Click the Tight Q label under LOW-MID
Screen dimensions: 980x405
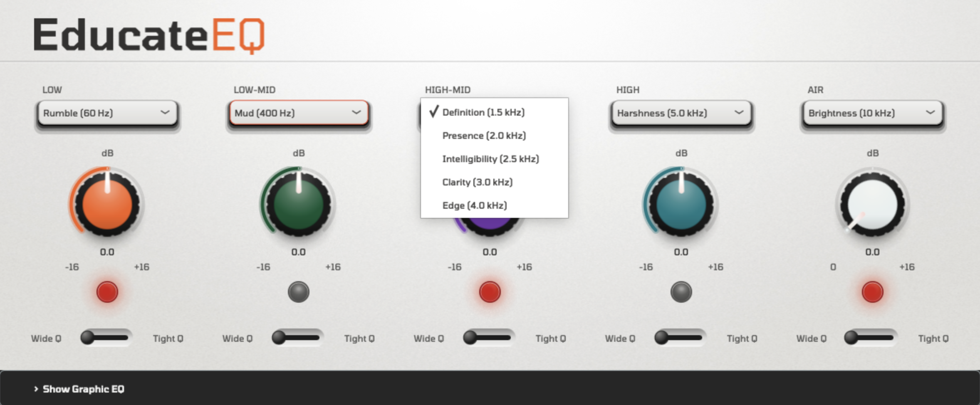(359, 338)
